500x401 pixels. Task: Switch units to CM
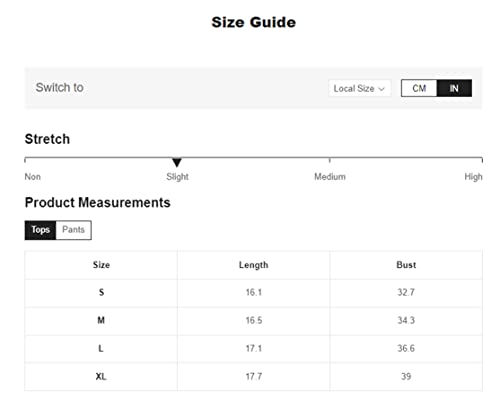click(419, 88)
